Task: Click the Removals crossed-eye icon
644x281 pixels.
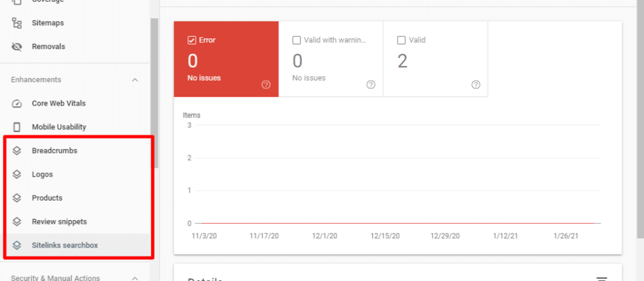Action: [17, 47]
